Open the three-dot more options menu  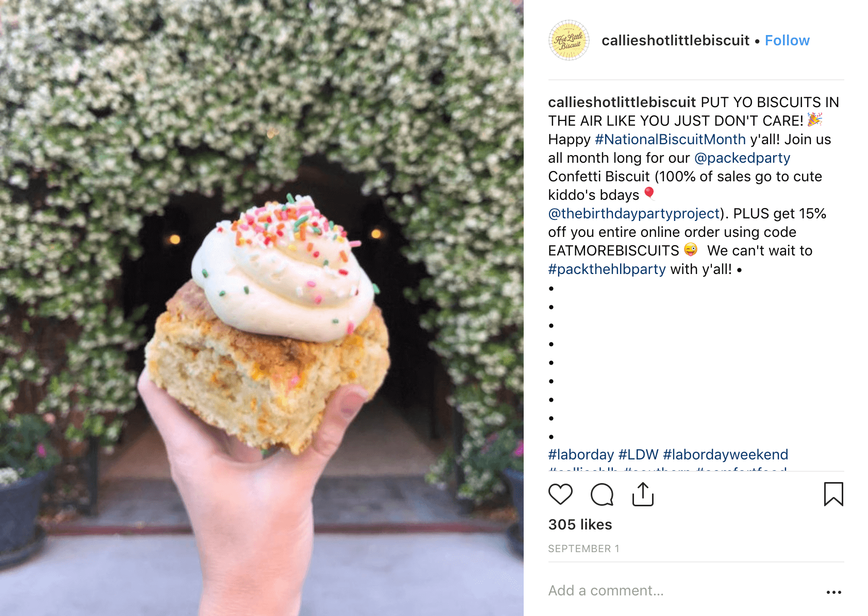[x=833, y=592]
